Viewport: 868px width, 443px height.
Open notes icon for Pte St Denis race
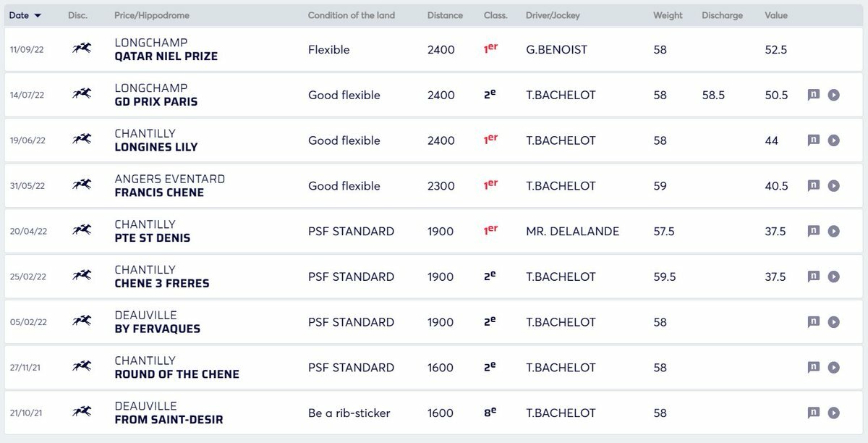[814, 231]
